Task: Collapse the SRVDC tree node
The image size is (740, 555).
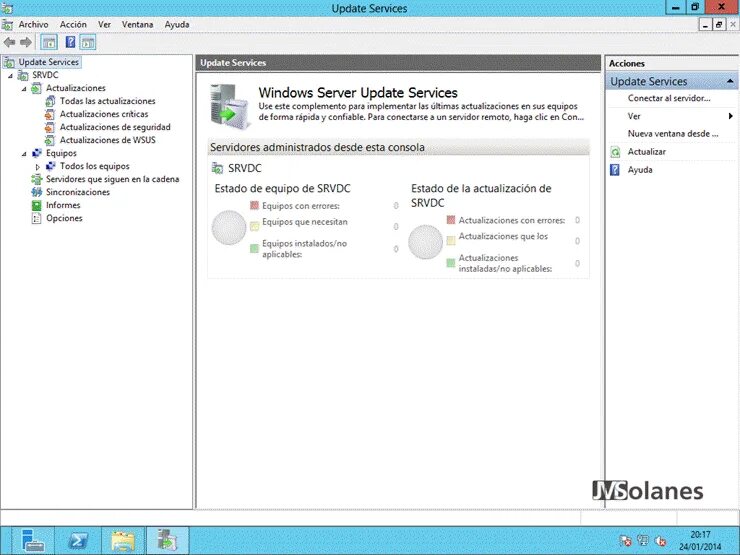Action: (10, 76)
